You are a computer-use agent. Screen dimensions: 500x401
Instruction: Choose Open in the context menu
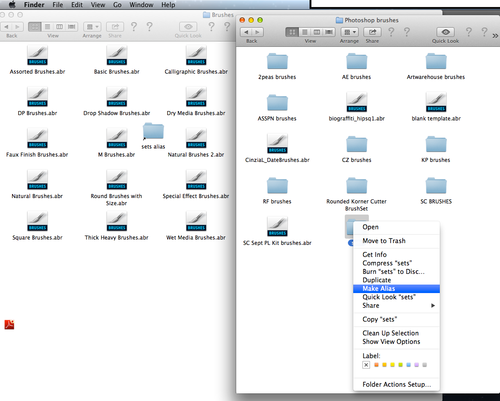pyautogui.click(x=396, y=227)
